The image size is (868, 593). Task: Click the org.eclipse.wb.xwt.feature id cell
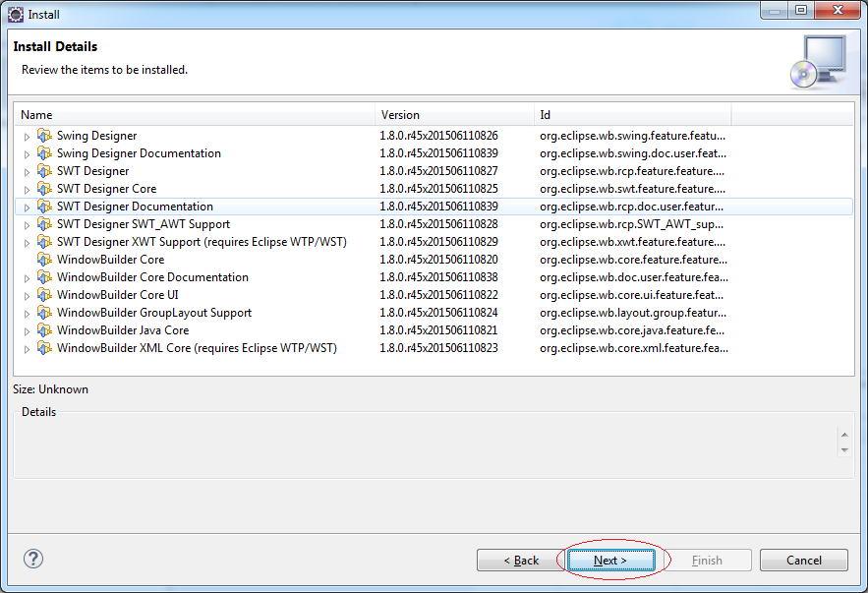coord(632,241)
